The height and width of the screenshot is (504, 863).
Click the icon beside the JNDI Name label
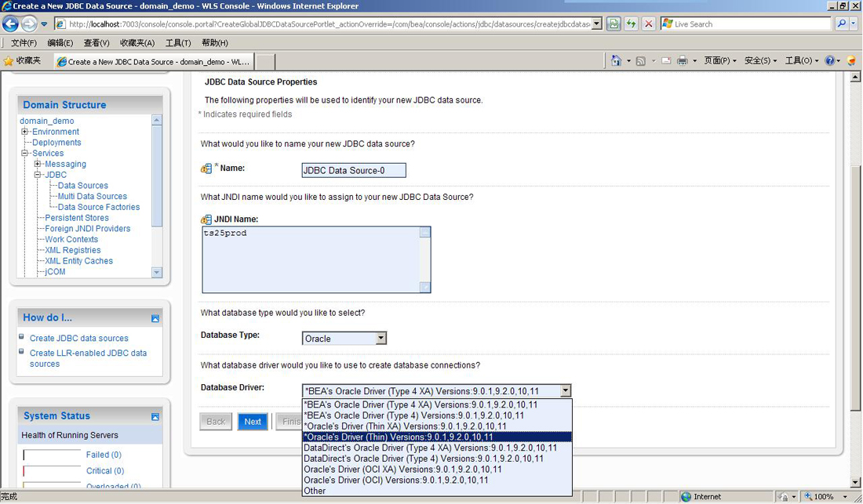pos(206,219)
